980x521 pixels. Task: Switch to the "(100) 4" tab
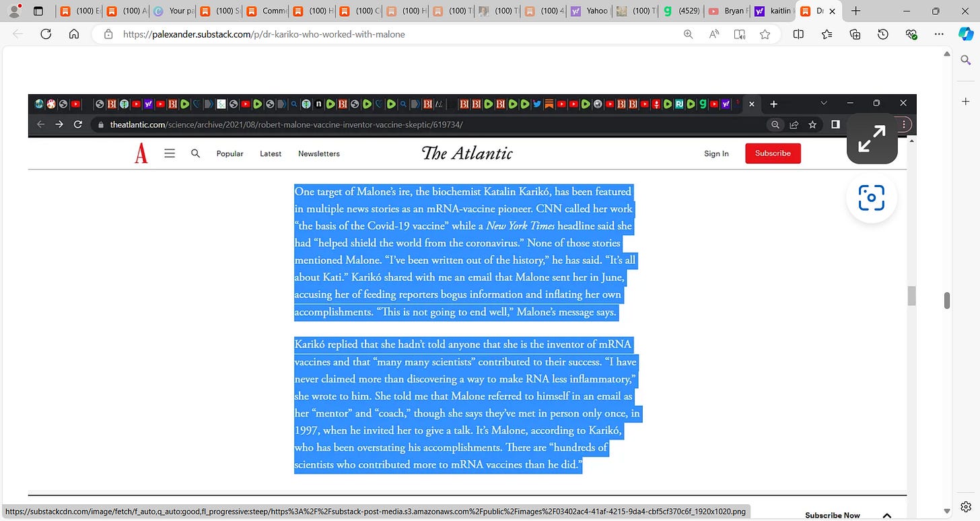click(x=544, y=11)
